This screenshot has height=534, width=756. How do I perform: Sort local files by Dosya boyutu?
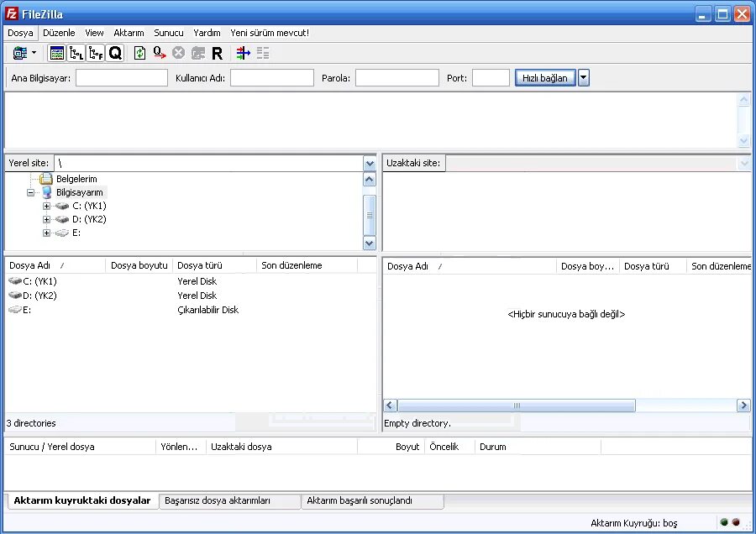(139, 265)
